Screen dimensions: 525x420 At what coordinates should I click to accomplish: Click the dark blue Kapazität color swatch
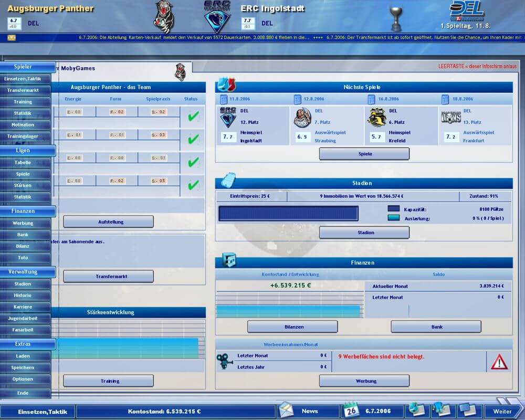(x=393, y=208)
